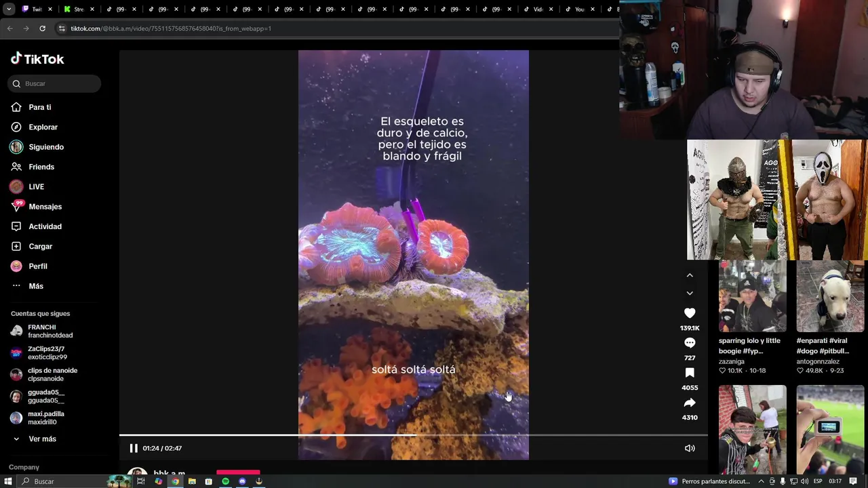This screenshot has height=488, width=868.
Task: Close the Twitch browser tab
Action: (50, 9)
